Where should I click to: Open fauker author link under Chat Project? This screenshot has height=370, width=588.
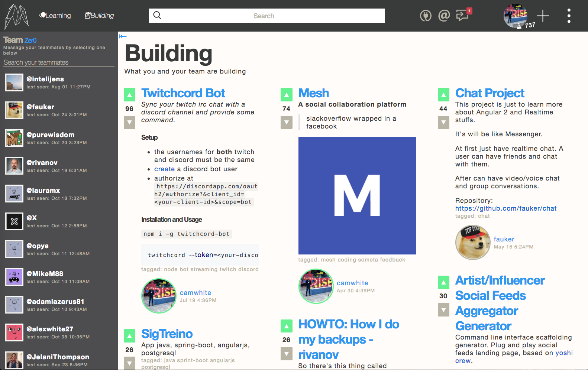click(504, 239)
